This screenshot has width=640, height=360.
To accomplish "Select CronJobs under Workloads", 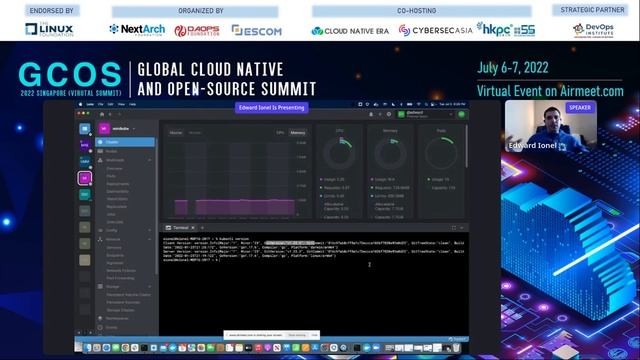I will pyautogui.click(x=115, y=222).
